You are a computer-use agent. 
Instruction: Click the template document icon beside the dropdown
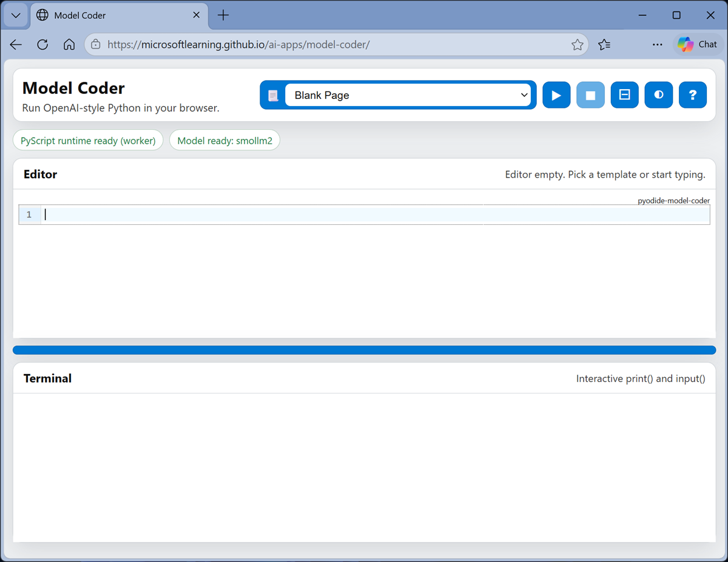point(273,95)
